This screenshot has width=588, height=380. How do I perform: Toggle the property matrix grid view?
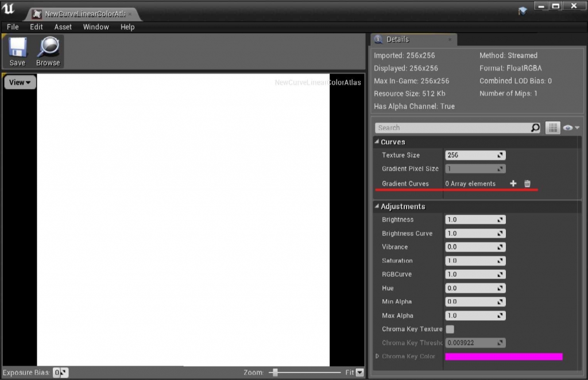(x=553, y=128)
